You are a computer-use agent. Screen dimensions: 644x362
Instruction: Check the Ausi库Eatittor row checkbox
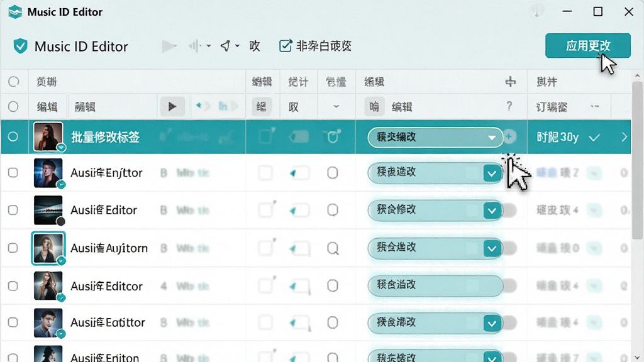[13, 322]
